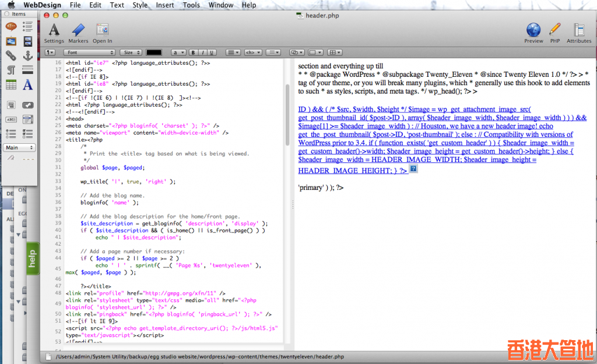This screenshot has width=597, height=364.
Task: Click the green help tab
Action: pyautogui.click(x=33, y=259)
